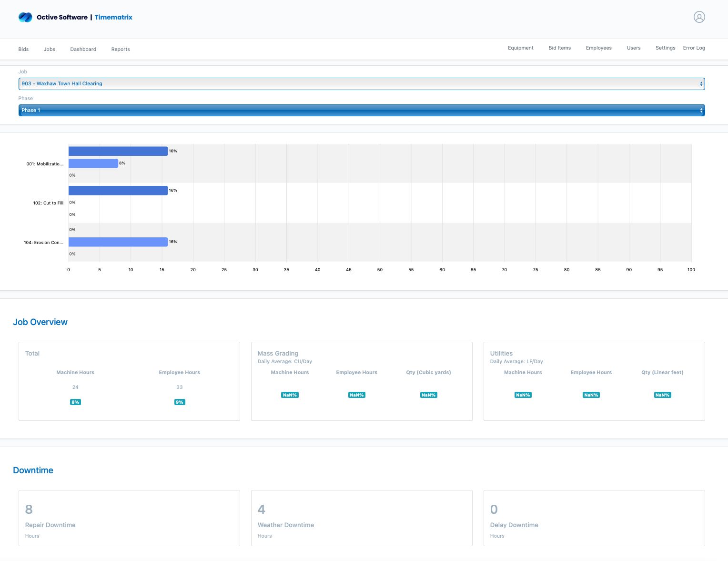
Task: Go to the Employees page
Action: [x=598, y=48]
